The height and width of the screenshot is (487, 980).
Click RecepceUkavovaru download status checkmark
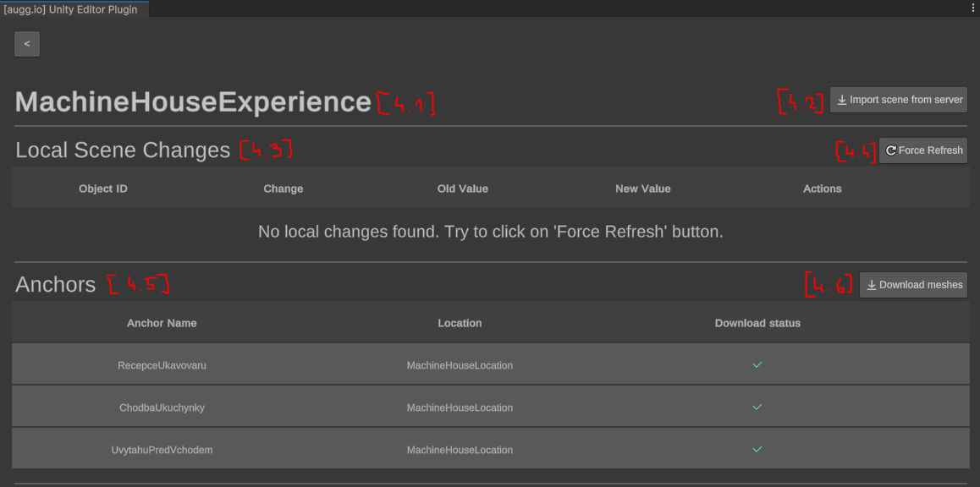pos(757,365)
